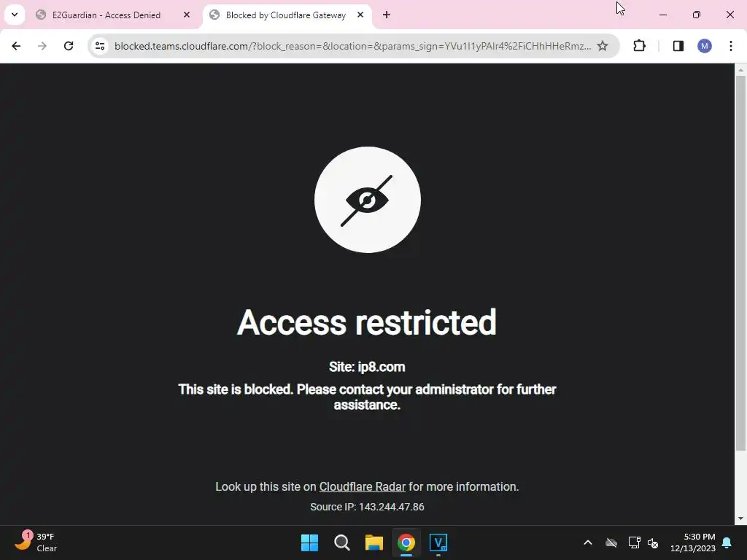747x560 pixels.
Task: Open the Windows Start menu
Action: [x=309, y=542]
